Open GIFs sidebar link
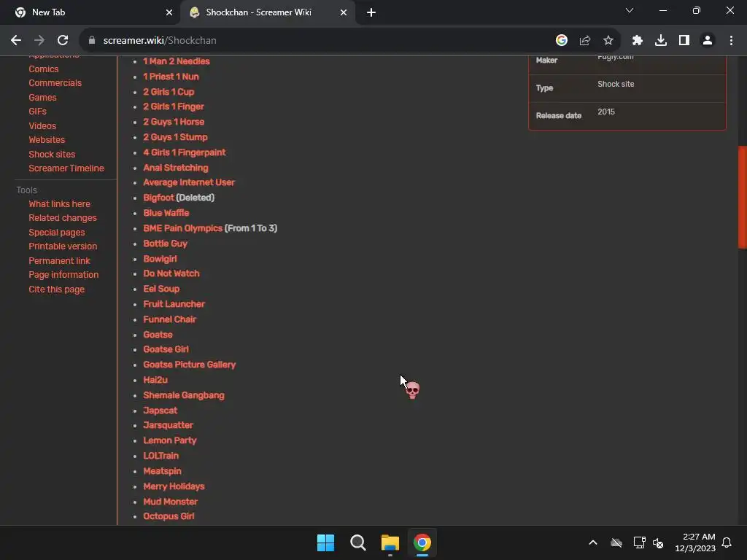Screen dimensions: 747x560 [38, 112]
